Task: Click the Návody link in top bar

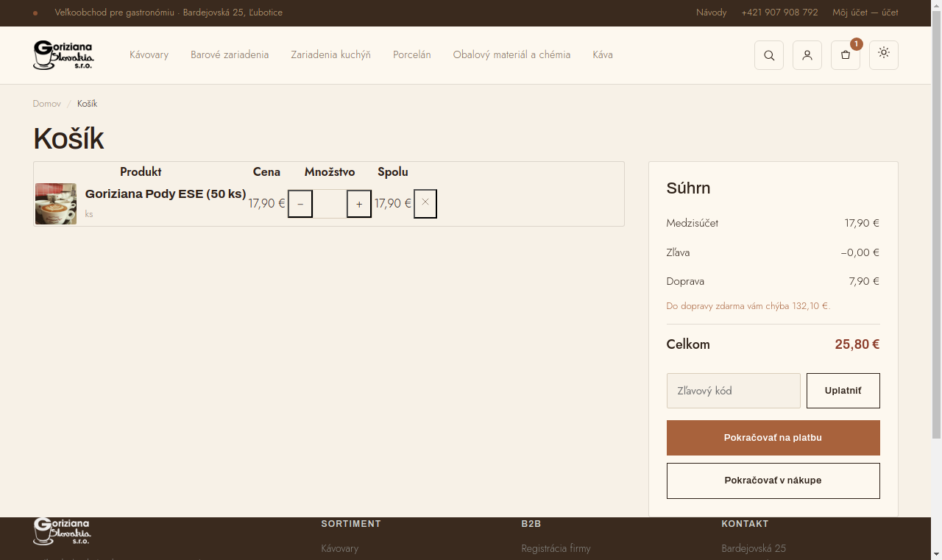Action: (x=712, y=13)
